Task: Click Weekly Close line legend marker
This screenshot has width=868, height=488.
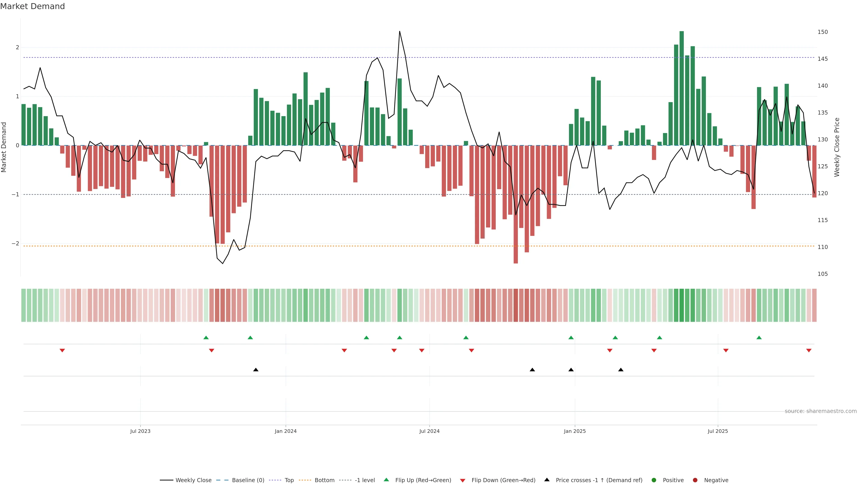Action: pyautogui.click(x=166, y=480)
